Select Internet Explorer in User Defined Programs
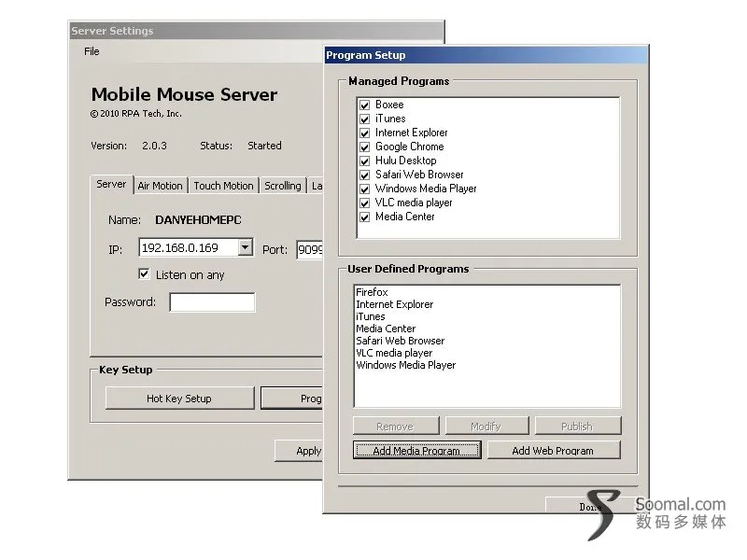Image resolution: width=747 pixels, height=560 pixels. tap(394, 304)
